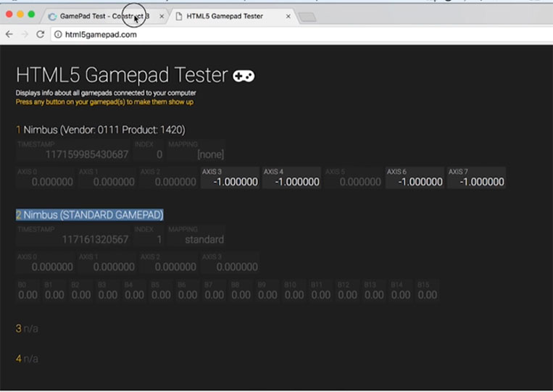Click the 'standard' mapping value

coord(204,240)
